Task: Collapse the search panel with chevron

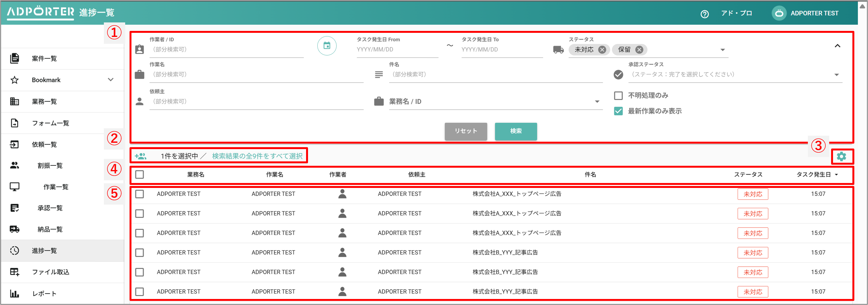Action: pos(837,46)
